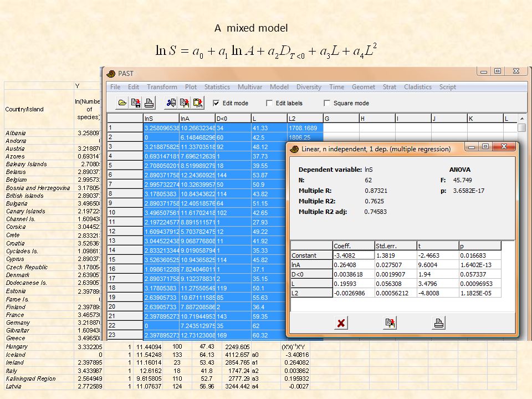Print regression results from the dialog
532x399 pixels.
point(439,323)
